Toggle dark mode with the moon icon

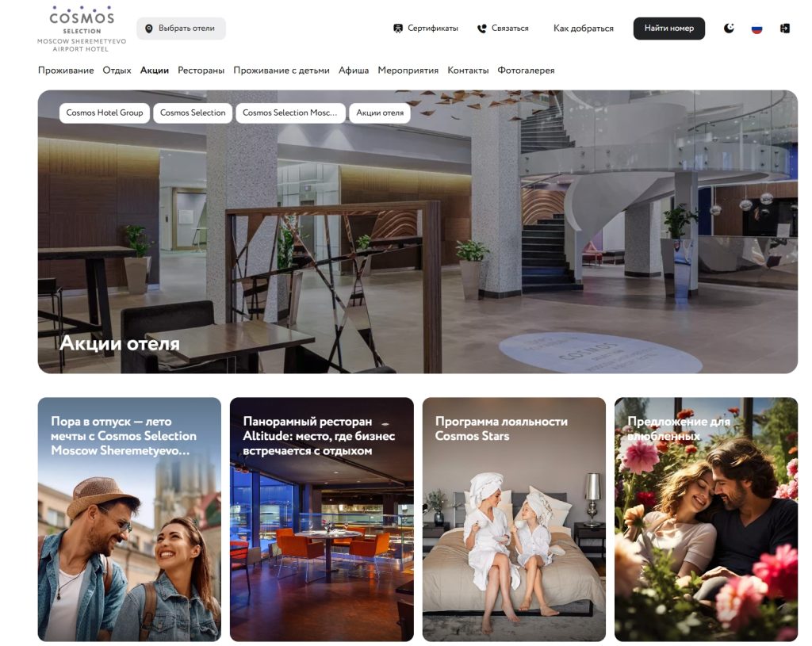[730, 29]
